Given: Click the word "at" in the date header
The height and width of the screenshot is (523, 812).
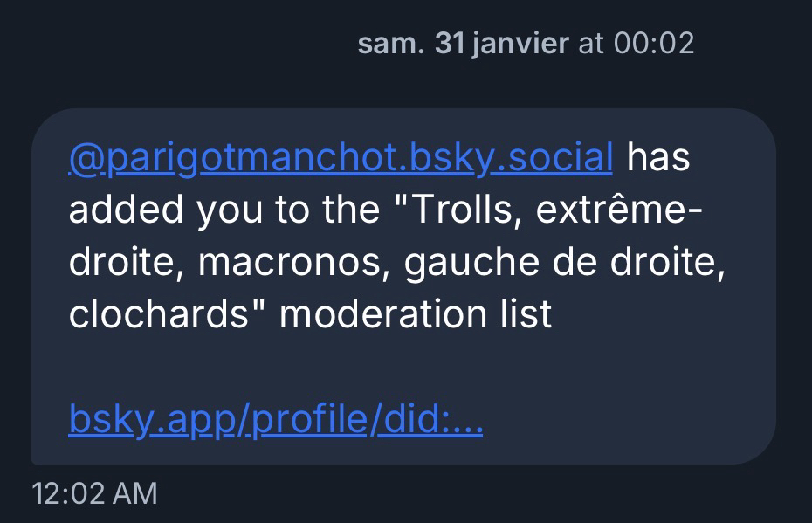Looking at the screenshot, I should [x=591, y=44].
